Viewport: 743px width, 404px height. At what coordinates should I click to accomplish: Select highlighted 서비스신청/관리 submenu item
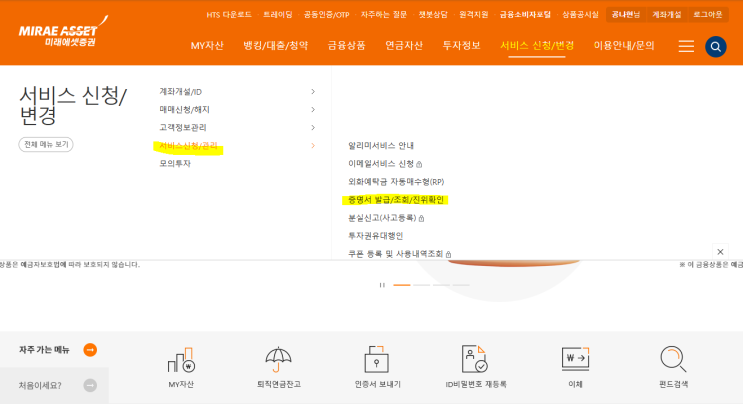coord(188,145)
